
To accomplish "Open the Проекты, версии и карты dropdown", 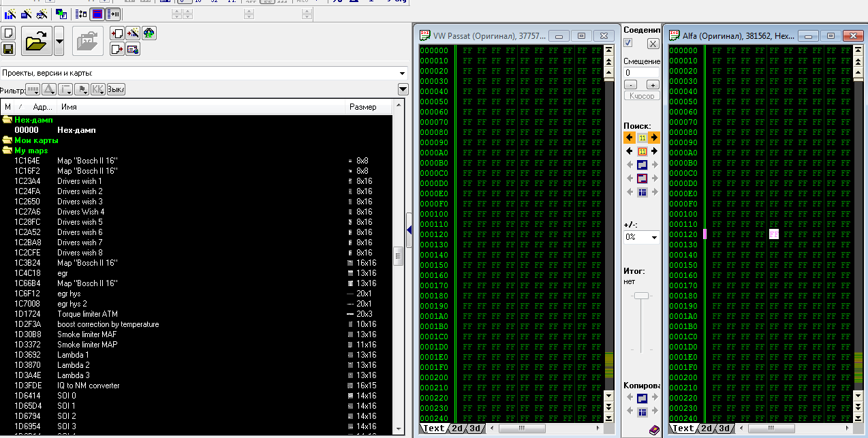I will 402,73.
